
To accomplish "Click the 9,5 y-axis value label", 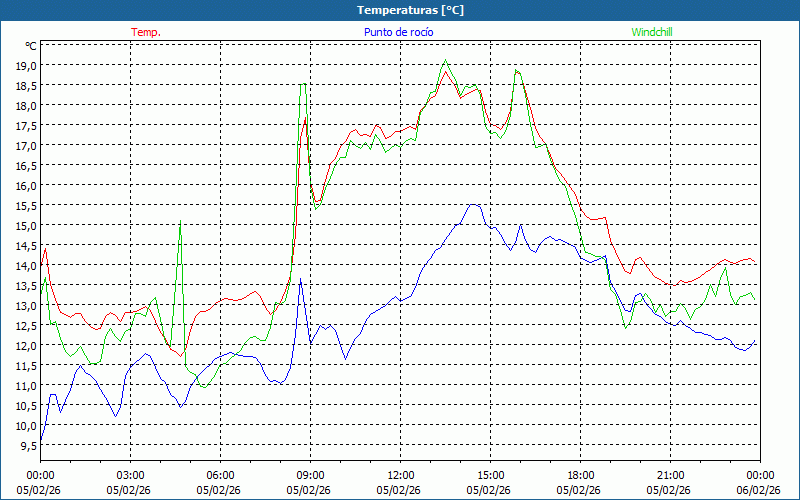I will click(25, 445).
